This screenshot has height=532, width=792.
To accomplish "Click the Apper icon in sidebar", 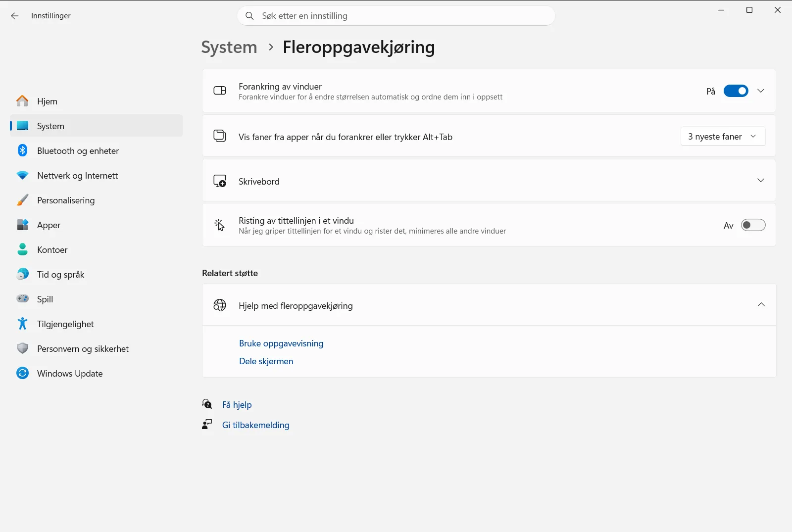I will (x=22, y=225).
